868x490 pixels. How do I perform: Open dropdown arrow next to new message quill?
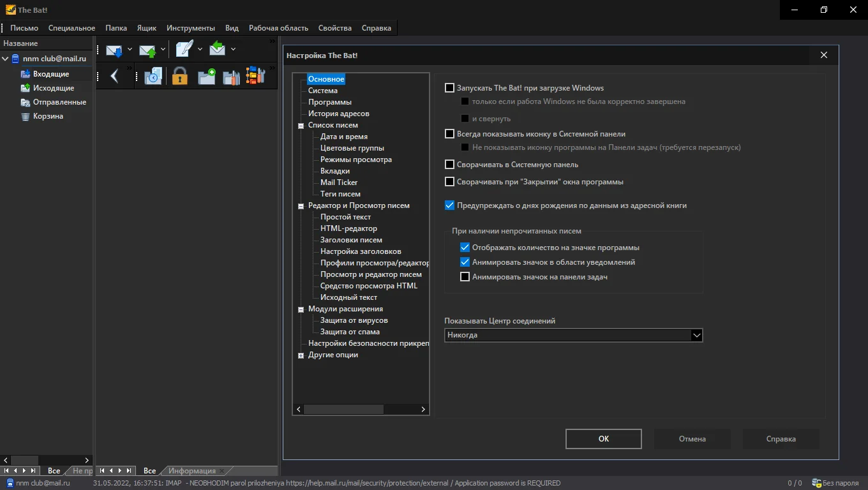(200, 50)
